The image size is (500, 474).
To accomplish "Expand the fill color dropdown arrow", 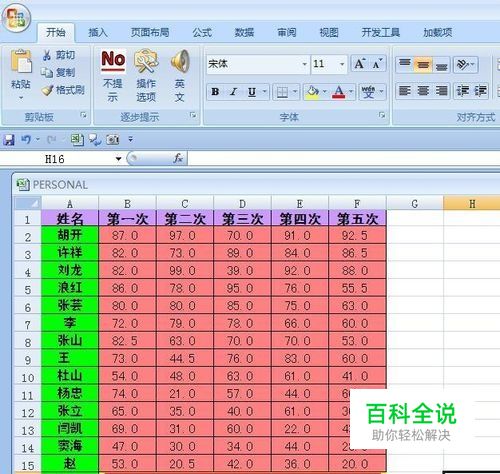I will (324, 91).
